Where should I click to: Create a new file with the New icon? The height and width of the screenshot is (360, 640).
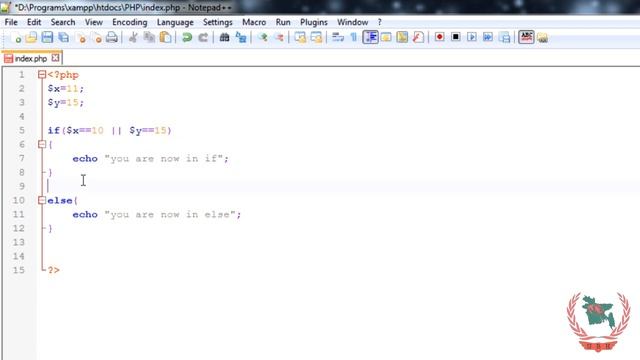[x=17, y=38]
